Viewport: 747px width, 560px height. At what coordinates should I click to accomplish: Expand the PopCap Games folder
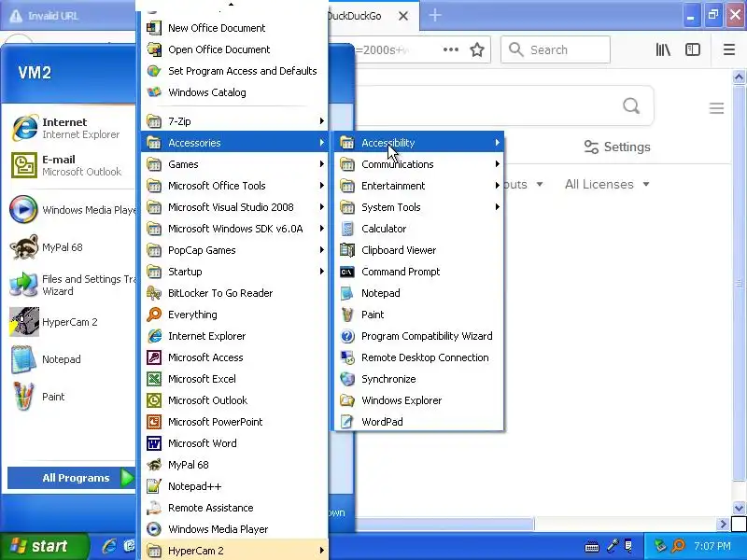click(x=234, y=250)
